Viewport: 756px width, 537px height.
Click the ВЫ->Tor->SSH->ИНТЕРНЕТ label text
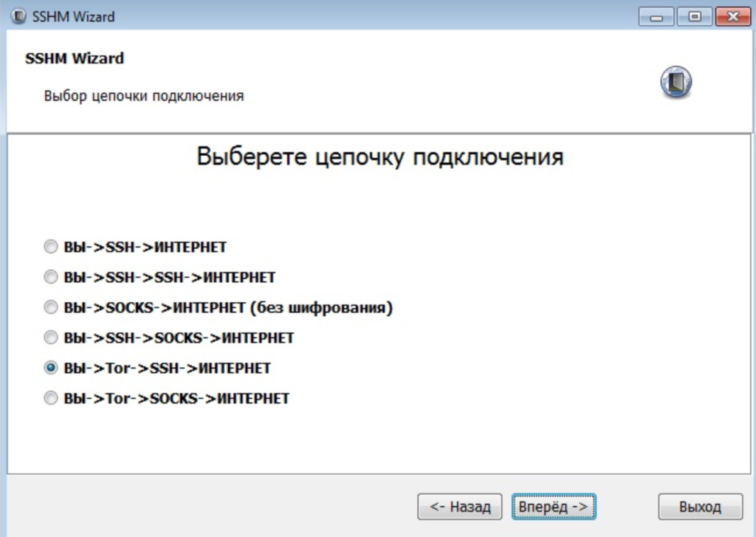(167, 367)
